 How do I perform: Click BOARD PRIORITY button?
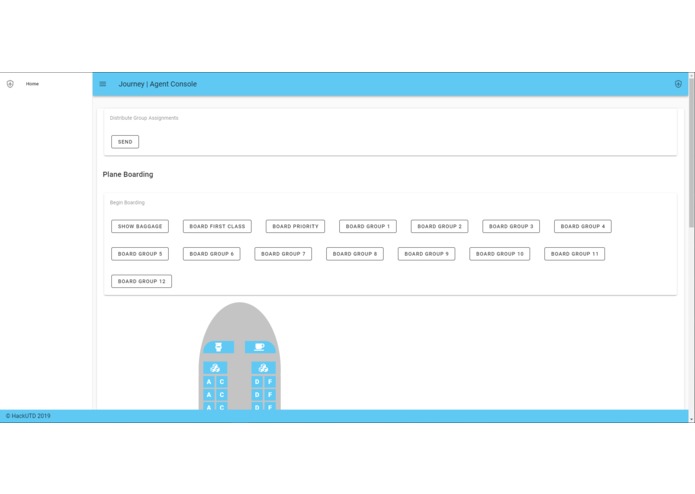(x=295, y=226)
